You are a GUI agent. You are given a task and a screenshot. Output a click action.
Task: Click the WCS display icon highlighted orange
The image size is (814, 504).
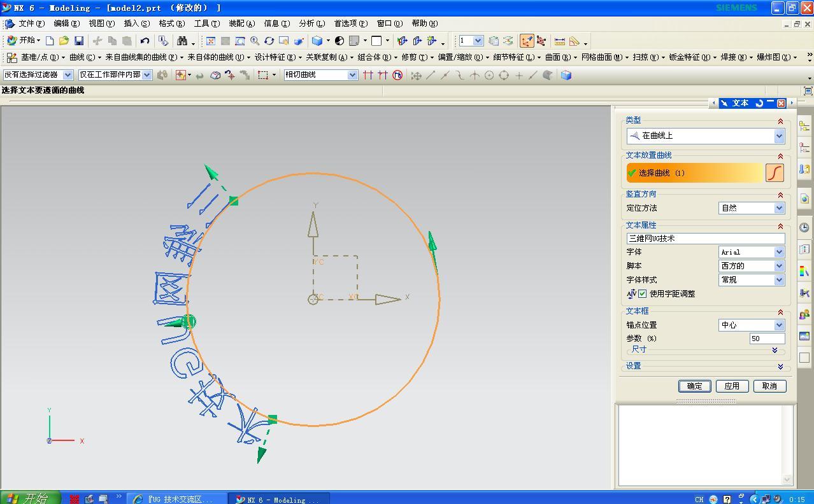coord(526,41)
